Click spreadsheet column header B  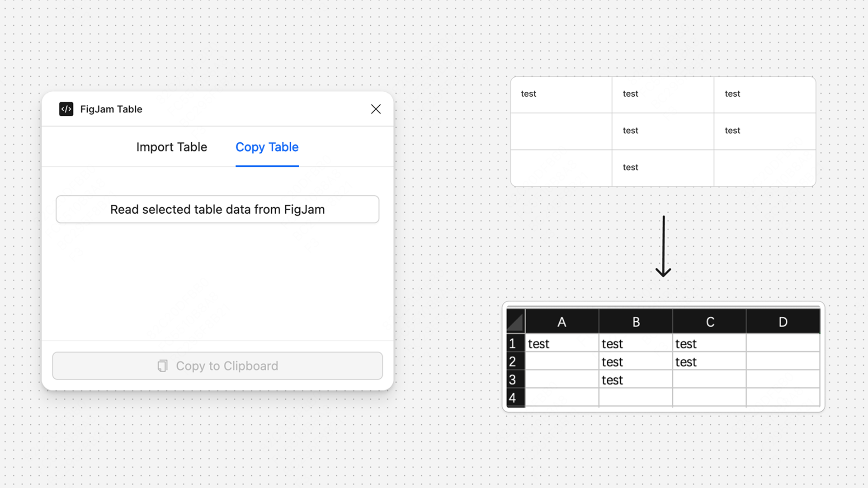[636, 322]
